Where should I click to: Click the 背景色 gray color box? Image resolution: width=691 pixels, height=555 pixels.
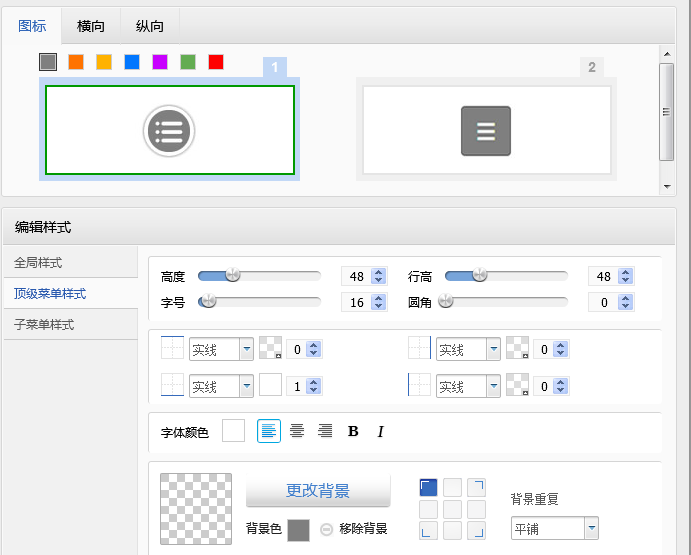[x=298, y=530]
